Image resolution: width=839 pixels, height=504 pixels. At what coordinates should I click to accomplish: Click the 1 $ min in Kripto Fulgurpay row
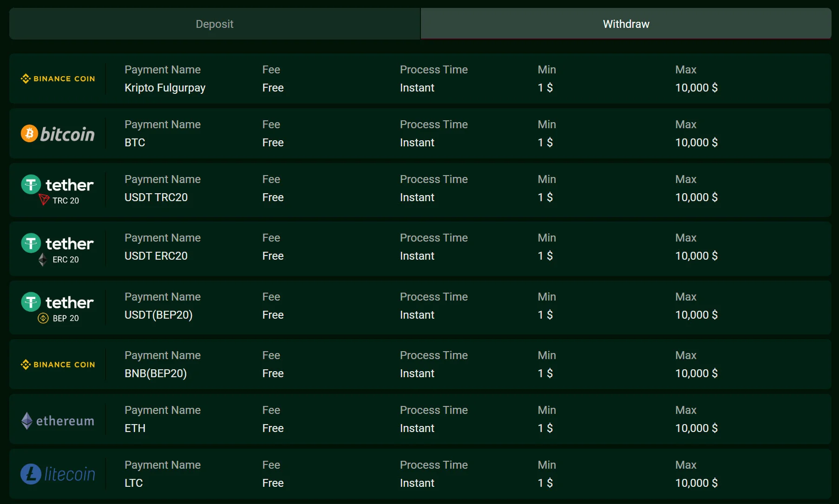coord(545,88)
